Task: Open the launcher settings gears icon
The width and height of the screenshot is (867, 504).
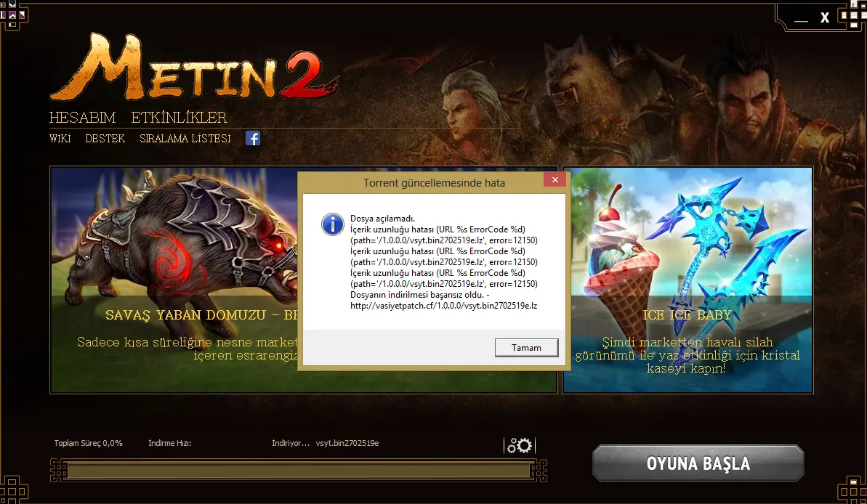Action: click(x=520, y=445)
